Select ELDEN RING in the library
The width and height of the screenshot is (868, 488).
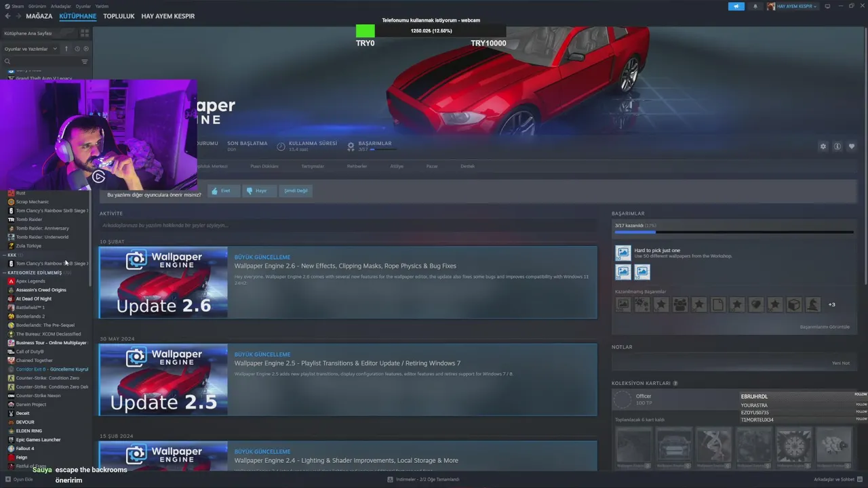coord(29,431)
